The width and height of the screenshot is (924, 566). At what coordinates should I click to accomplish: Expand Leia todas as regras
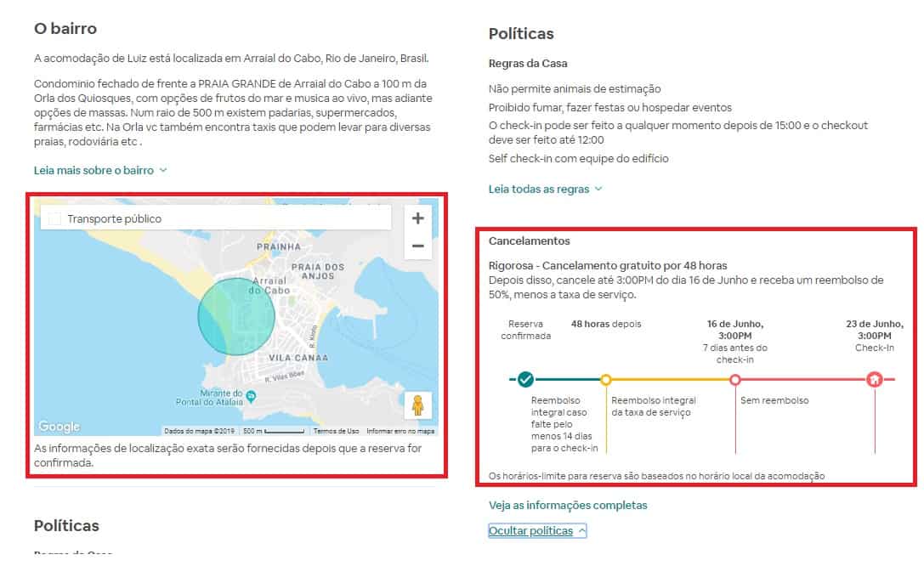pos(545,189)
